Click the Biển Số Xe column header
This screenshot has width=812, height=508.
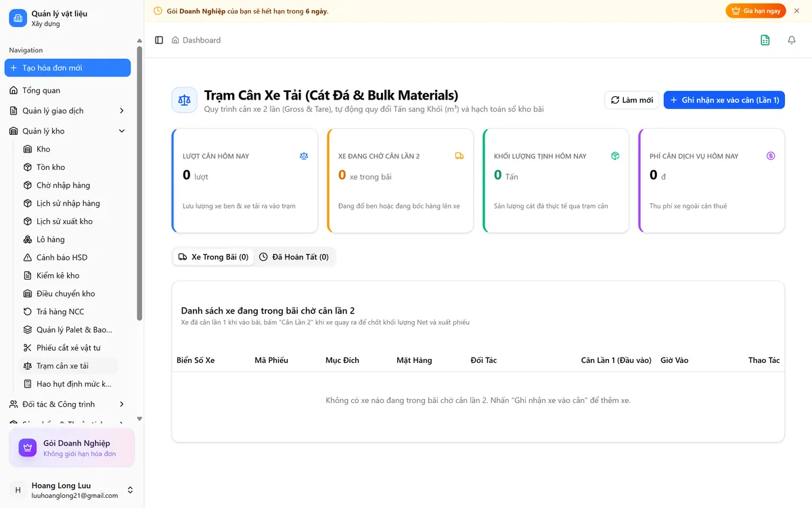point(196,360)
